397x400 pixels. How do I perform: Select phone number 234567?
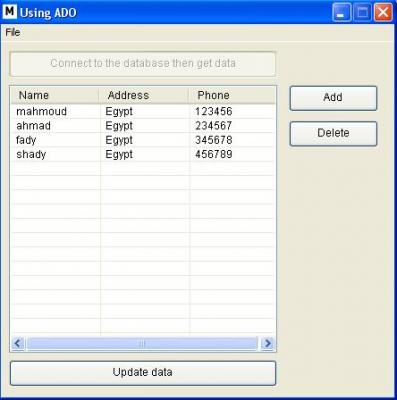pos(214,126)
